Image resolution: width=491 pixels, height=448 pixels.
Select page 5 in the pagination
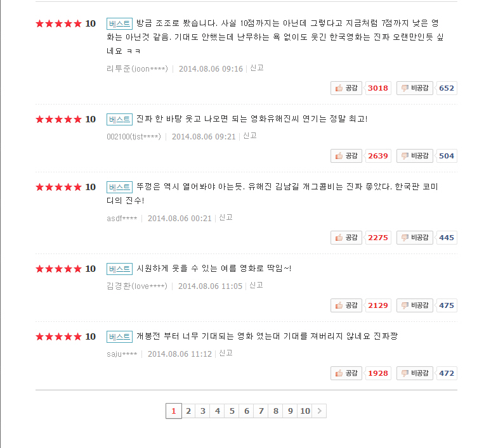232,411
